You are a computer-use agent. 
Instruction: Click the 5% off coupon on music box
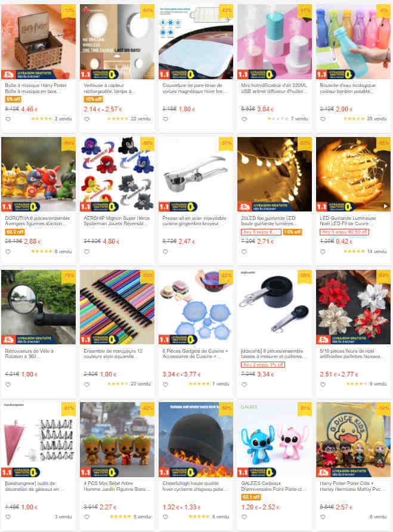click(13, 99)
